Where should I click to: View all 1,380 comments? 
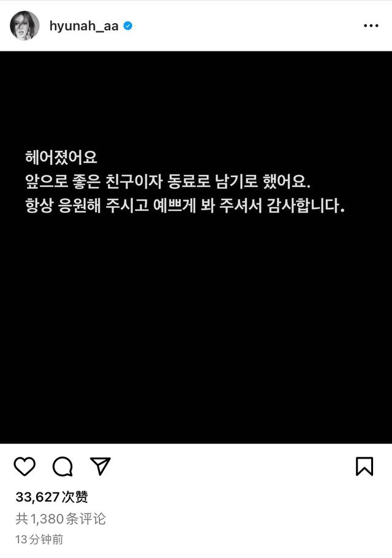tap(61, 519)
